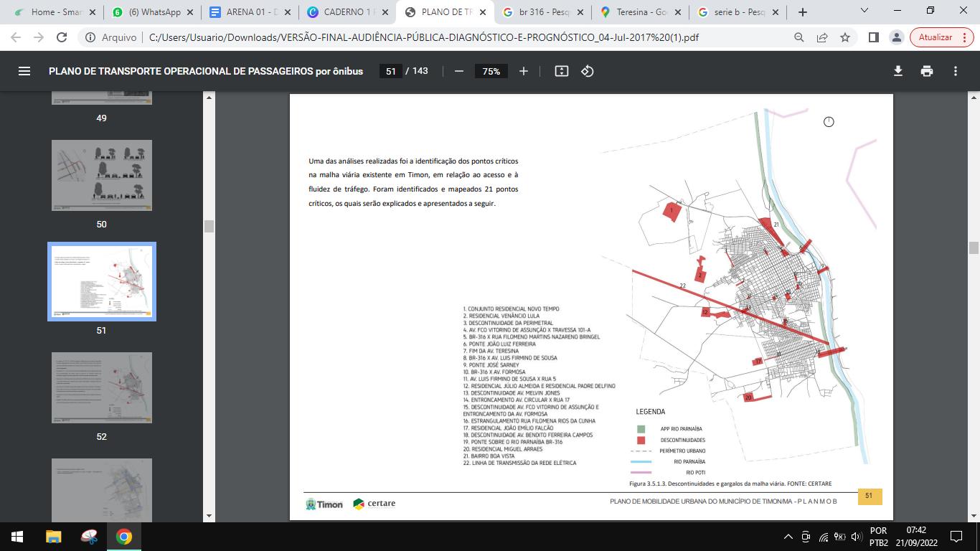The image size is (980, 551).
Task: Zoom out the PDF with minus button
Action: (x=459, y=71)
